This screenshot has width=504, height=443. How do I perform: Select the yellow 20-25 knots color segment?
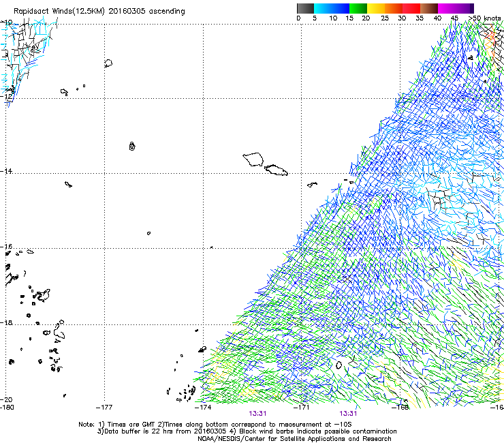[x=376, y=8]
